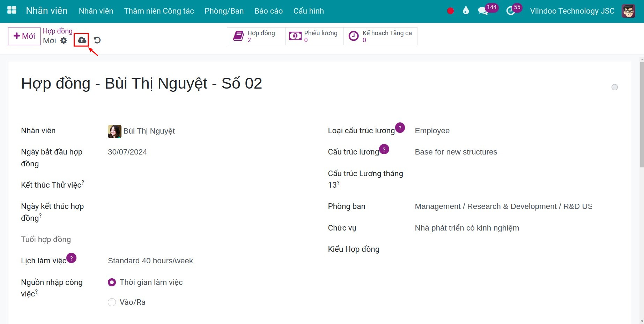Open Lịch làm việc dropdown Standard 40 hours/week
This screenshot has height=324, width=644.
coord(196,261)
